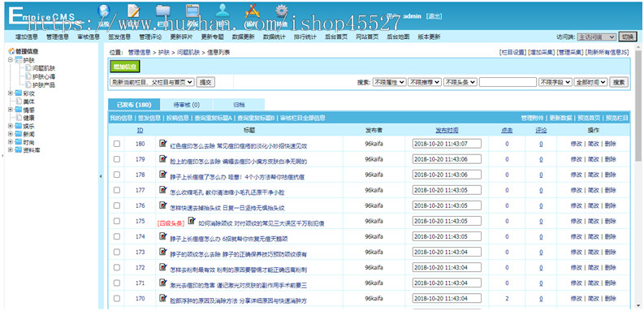Click the search keyword input field
Viewport: 644px width, 311px height.
tap(508, 82)
